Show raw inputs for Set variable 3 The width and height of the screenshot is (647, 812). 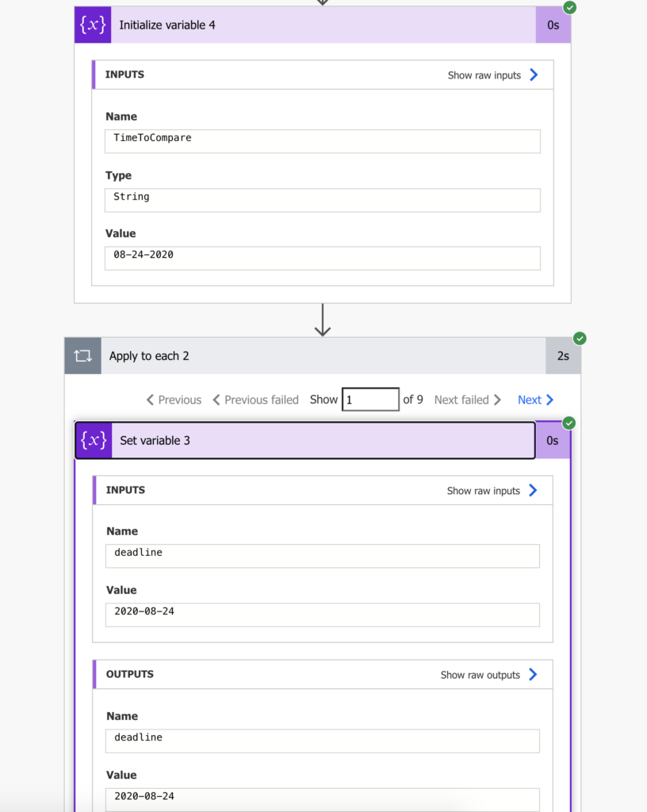click(484, 490)
